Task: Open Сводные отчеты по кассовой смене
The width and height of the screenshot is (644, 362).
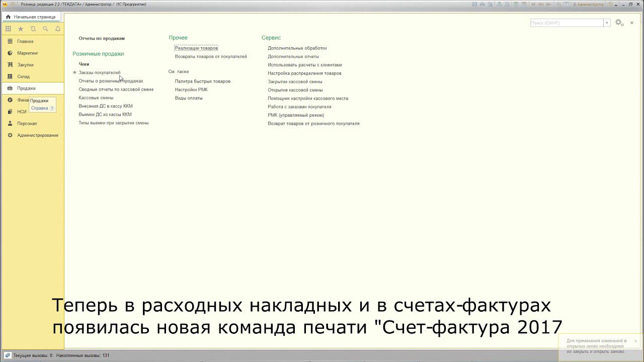Action: click(116, 89)
